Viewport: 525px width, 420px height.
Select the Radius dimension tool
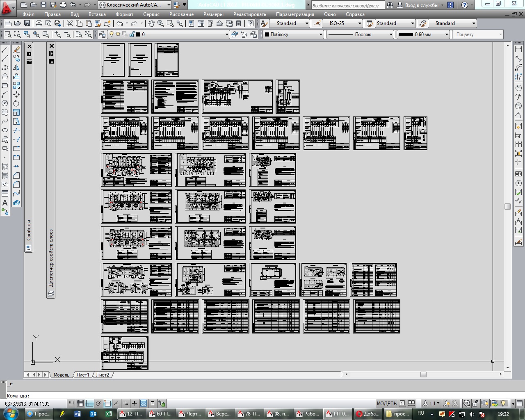pos(518,88)
